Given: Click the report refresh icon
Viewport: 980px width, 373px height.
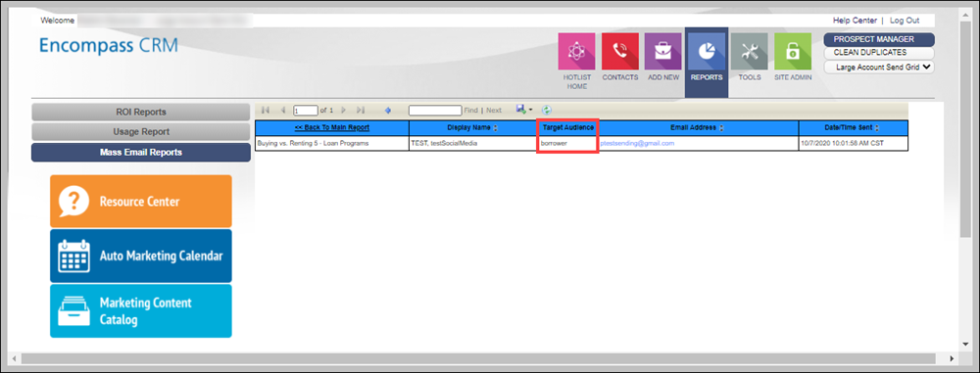Looking at the screenshot, I should click(x=546, y=110).
